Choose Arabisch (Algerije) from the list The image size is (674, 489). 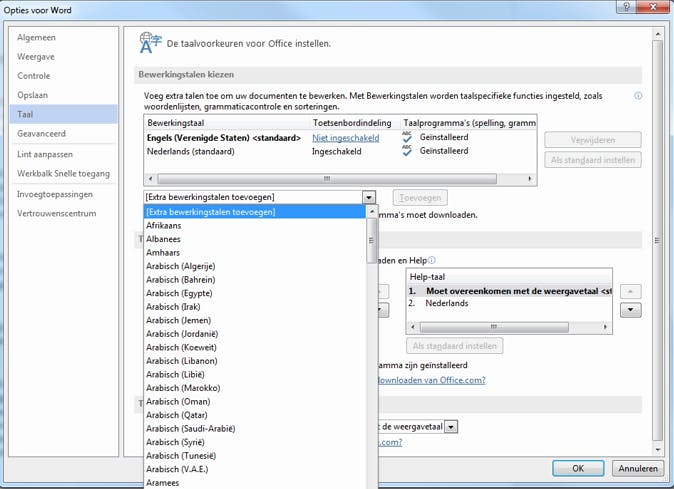tap(255, 266)
